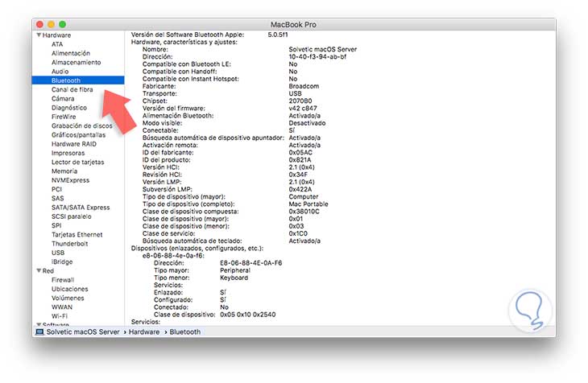The height and width of the screenshot is (383, 588).
Task: Click the Broadcom manufacturer value
Action: click(x=304, y=86)
